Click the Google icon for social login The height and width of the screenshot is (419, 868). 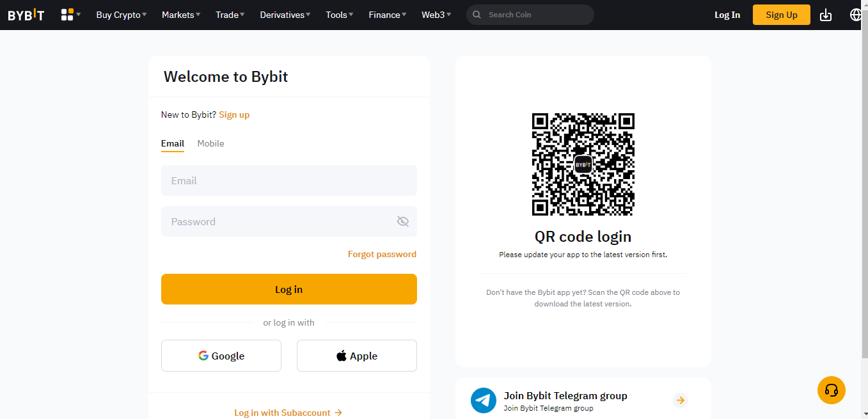pos(203,355)
